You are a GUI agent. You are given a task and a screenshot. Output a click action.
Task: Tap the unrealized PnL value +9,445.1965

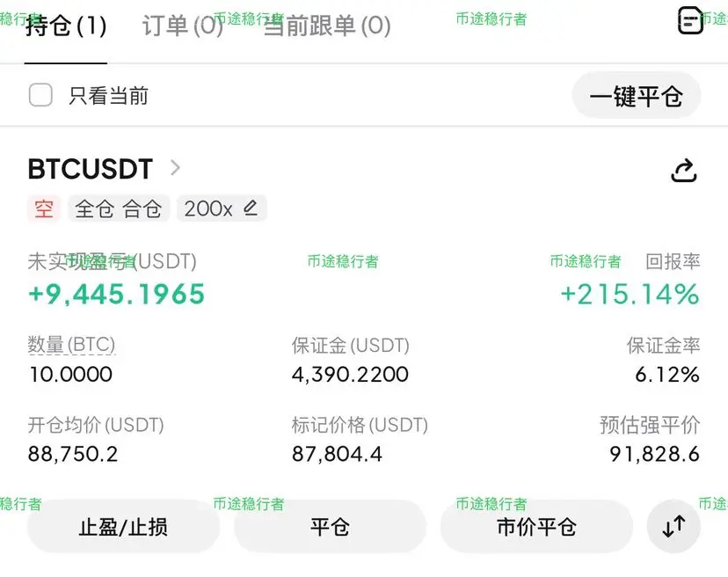point(117,294)
